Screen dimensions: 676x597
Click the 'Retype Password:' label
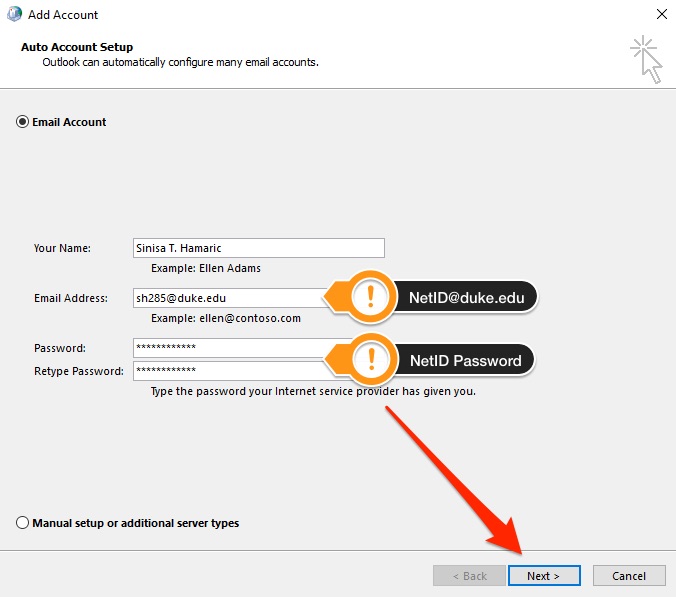point(78,371)
